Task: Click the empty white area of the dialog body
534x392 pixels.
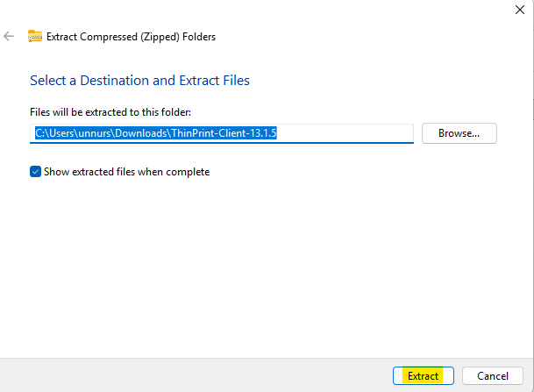Action: click(x=263, y=263)
